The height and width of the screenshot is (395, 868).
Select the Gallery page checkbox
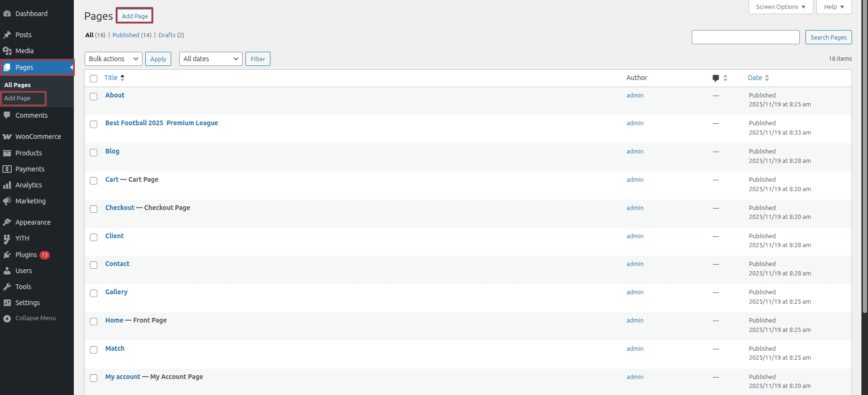94,293
